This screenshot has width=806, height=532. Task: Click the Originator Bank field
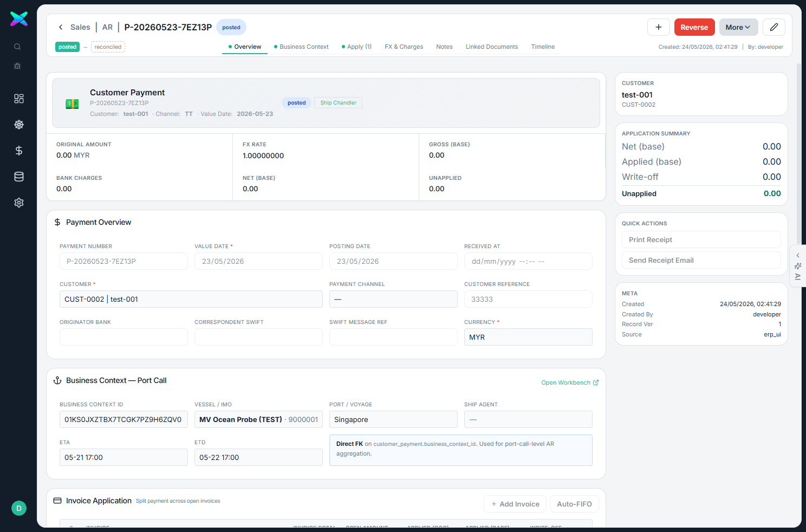[123, 337]
